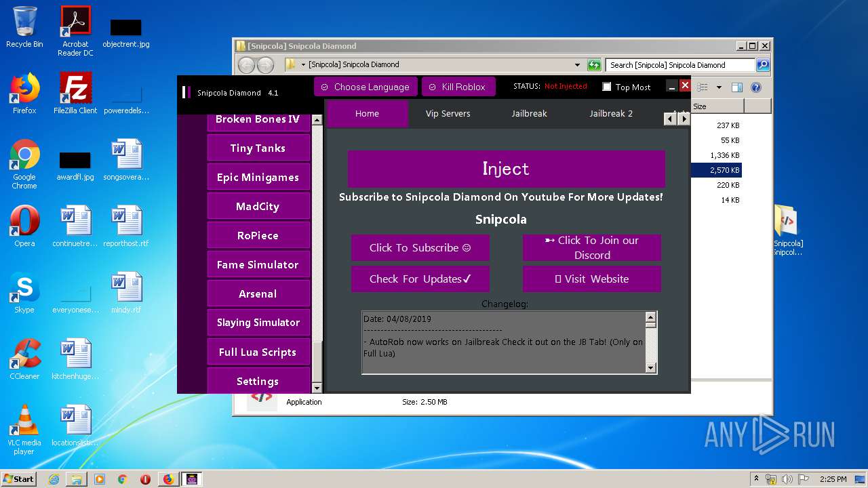Click To Subscribe button
The width and height of the screenshot is (868, 488).
click(420, 247)
